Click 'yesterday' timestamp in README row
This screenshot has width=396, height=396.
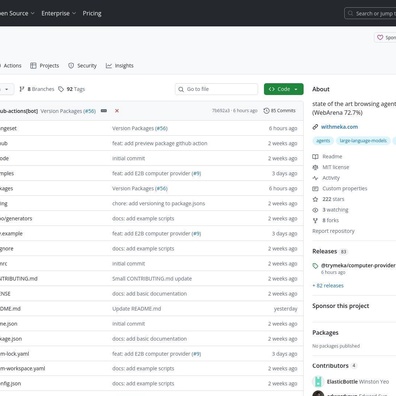click(285, 309)
